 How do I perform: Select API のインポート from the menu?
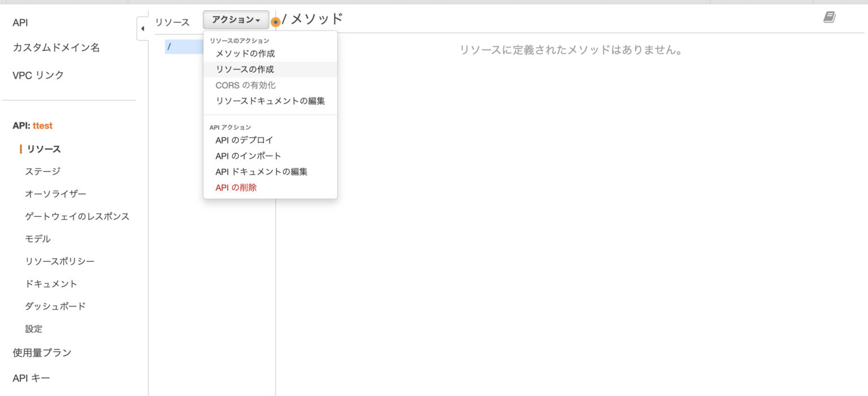coord(248,156)
